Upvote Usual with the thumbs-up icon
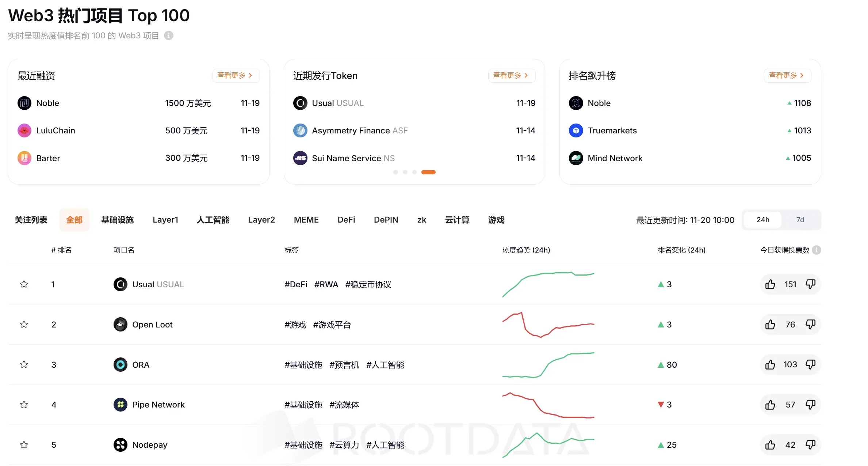 pyautogui.click(x=770, y=284)
